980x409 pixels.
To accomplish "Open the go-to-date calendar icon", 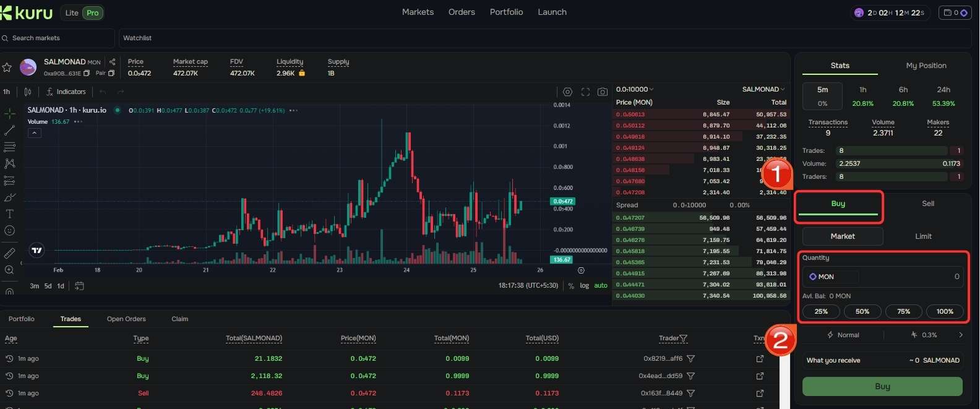I will tap(79, 286).
